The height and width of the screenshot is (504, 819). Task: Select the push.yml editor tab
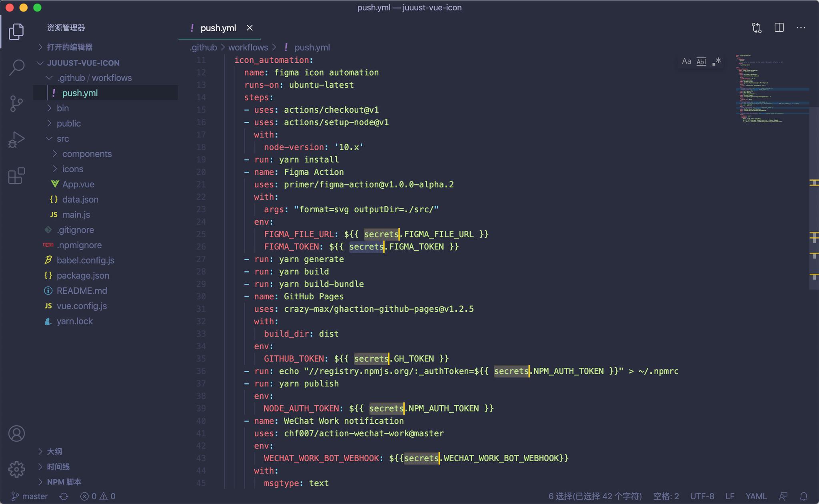(219, 28)
